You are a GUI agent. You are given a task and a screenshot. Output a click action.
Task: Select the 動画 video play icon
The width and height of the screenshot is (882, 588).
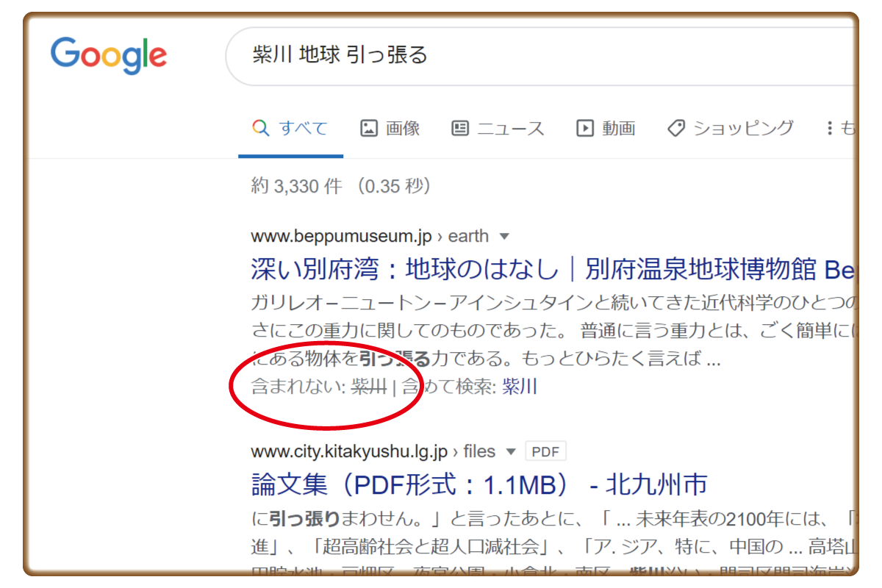coord(584,127)
